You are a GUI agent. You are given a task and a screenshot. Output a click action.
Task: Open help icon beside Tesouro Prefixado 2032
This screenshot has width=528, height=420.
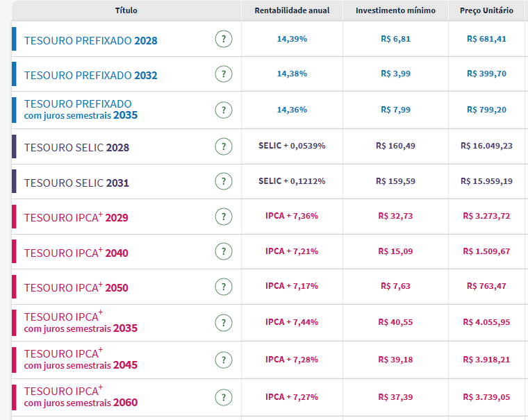(223, 74)
